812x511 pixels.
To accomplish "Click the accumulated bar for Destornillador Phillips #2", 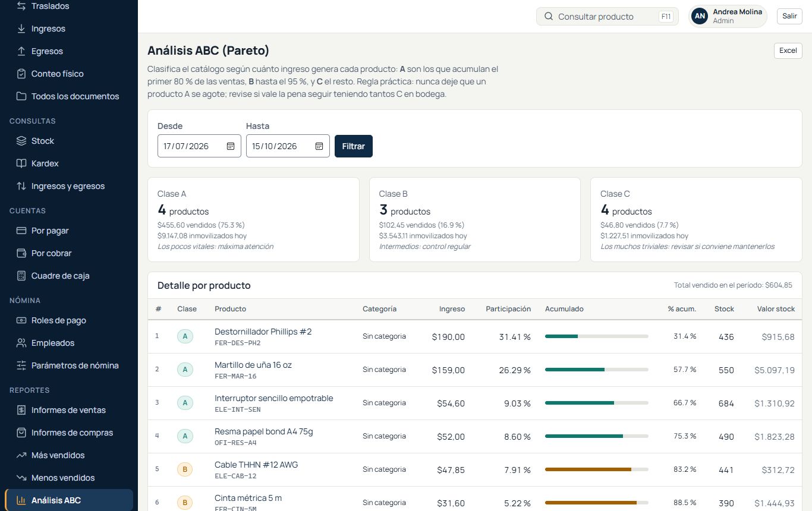I will coord(596,336).
